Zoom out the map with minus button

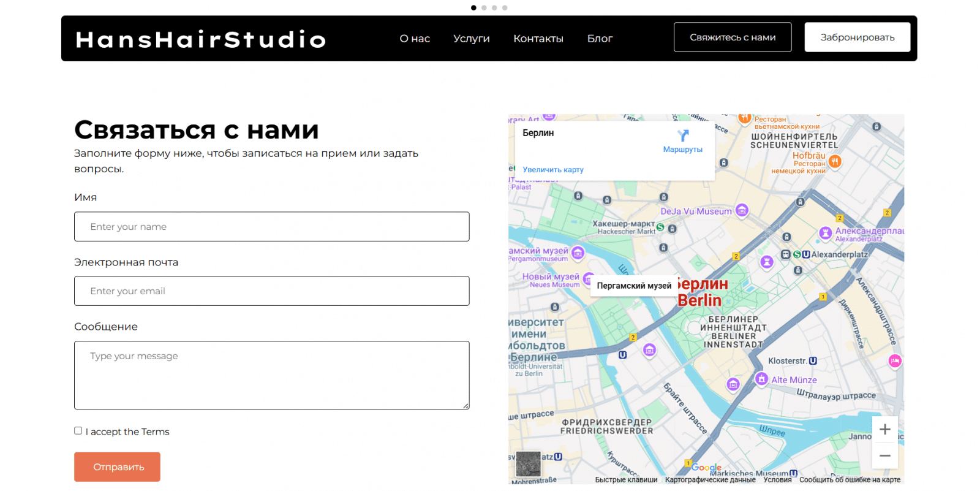tap(884, 456)
